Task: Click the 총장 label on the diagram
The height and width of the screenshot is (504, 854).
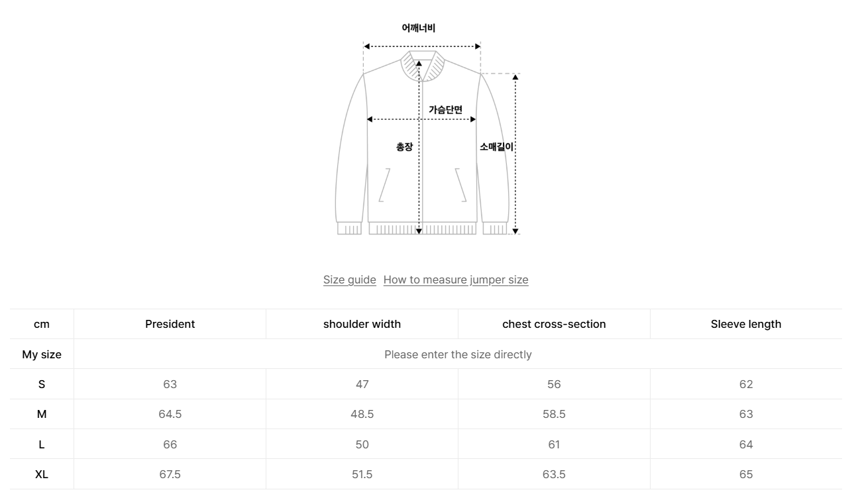Action: click(404, 147)
